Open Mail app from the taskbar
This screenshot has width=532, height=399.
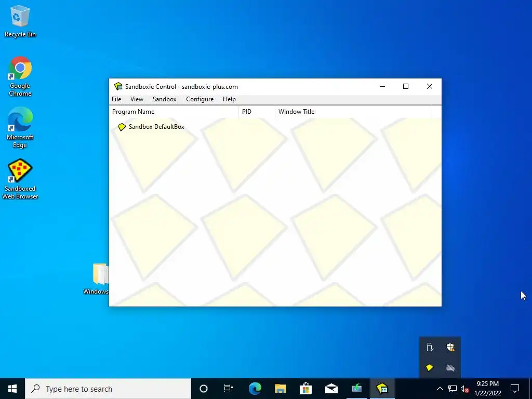[x=331, y=389]
